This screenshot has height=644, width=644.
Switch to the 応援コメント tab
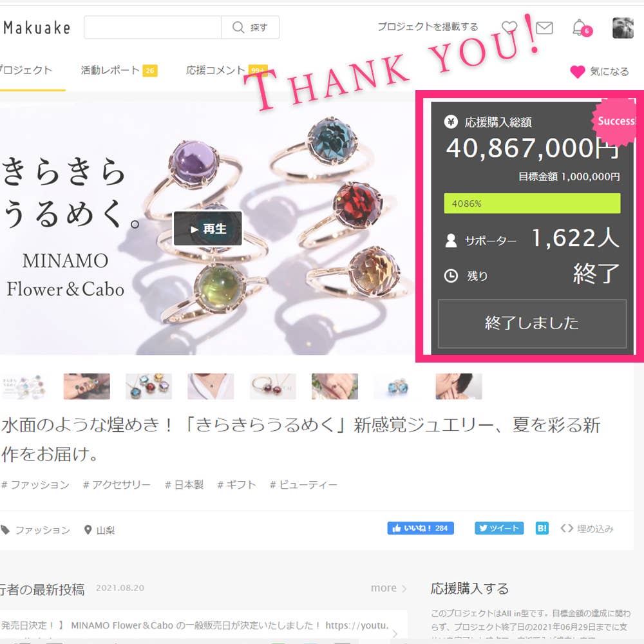click(x=226, y=70)
